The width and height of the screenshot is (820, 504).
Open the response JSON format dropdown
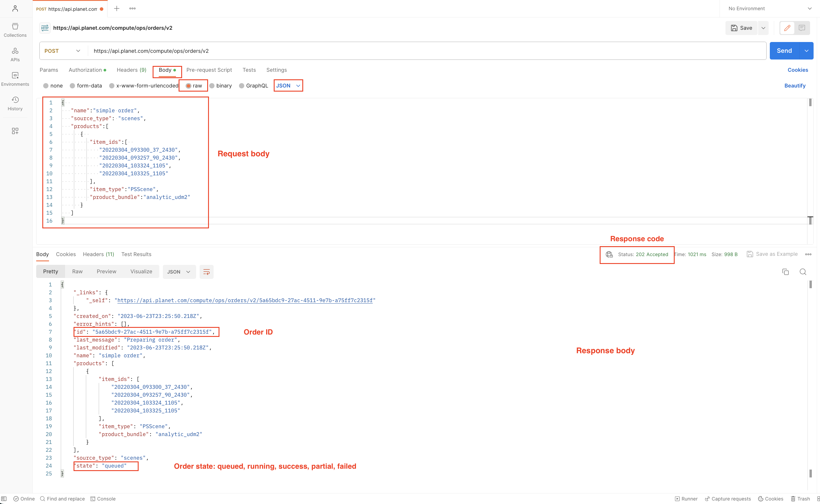click(x=179, y=272)
